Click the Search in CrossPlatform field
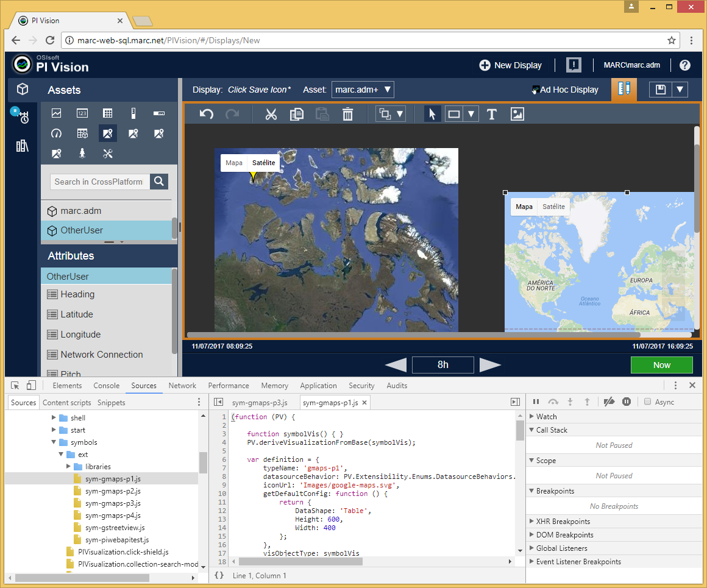 [x=99, y=181]
